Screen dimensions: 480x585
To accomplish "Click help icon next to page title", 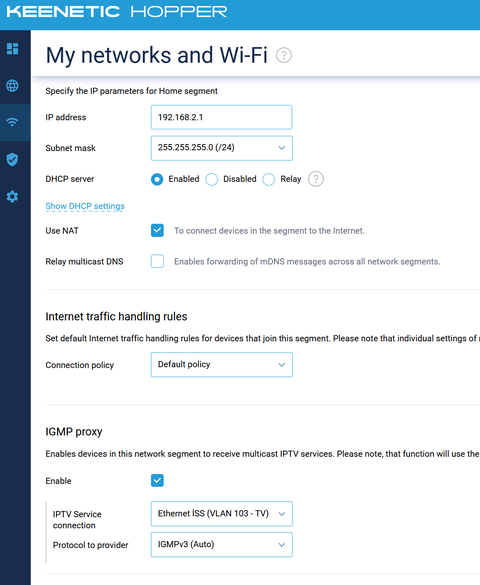I will coord(284,55).
